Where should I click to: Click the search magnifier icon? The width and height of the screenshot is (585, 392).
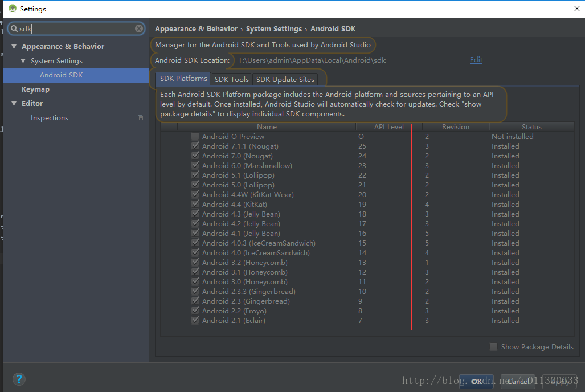click(14, 28)
